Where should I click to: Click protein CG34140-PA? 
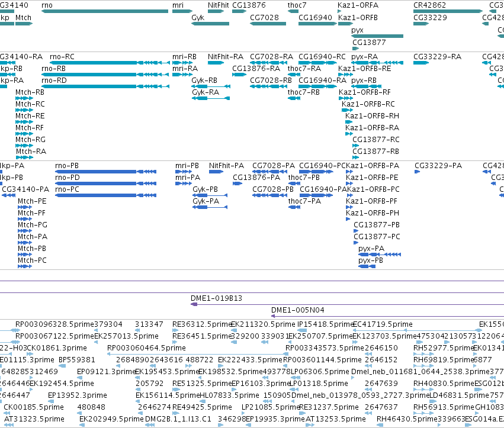coord(25,189)
